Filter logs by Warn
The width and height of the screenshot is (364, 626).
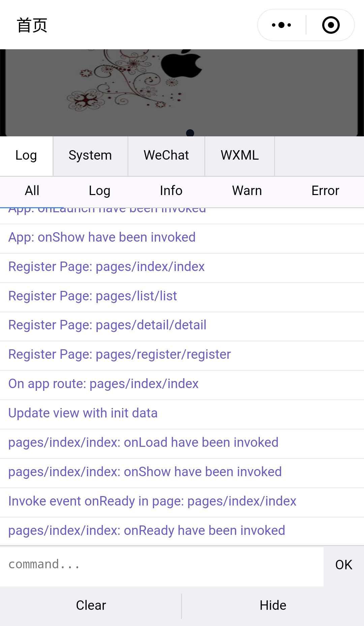click(247, 191)
